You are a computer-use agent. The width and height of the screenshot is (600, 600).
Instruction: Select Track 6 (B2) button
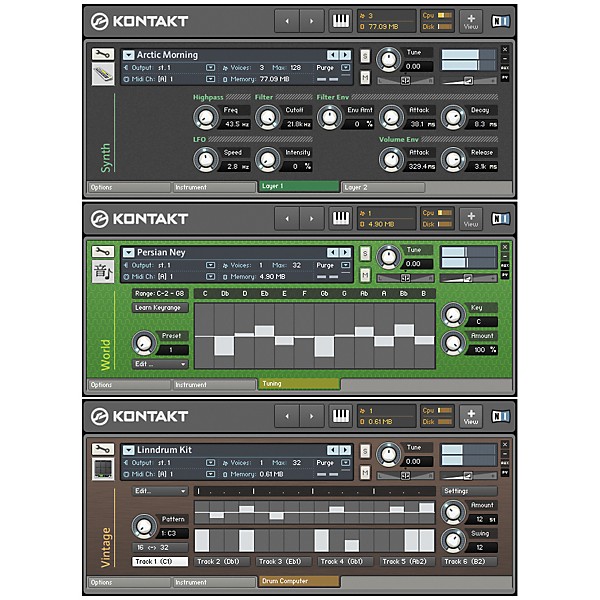[x=470, y=561]
